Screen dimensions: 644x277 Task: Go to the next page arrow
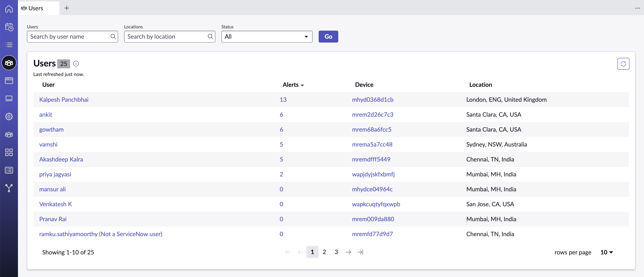click(348, 252)
